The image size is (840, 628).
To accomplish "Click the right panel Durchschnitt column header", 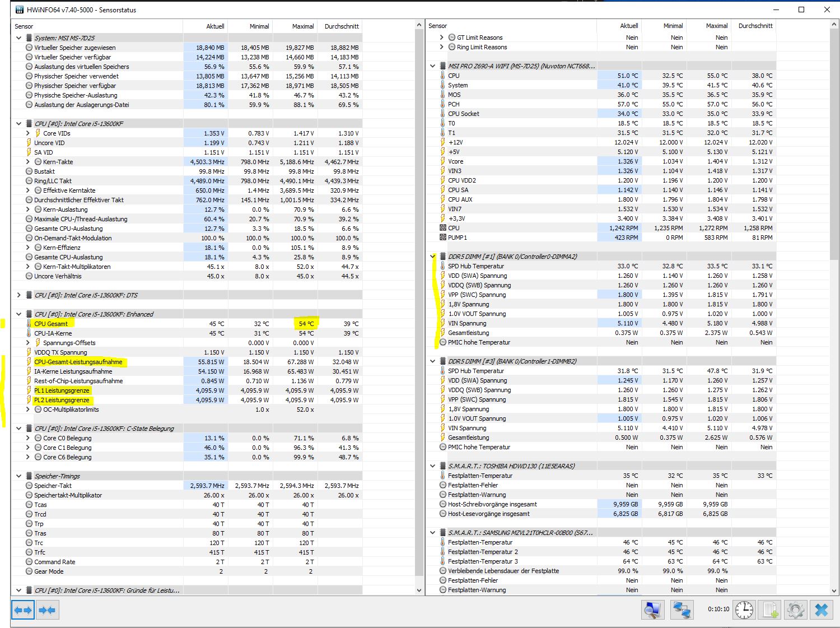I will coord(753,26).
